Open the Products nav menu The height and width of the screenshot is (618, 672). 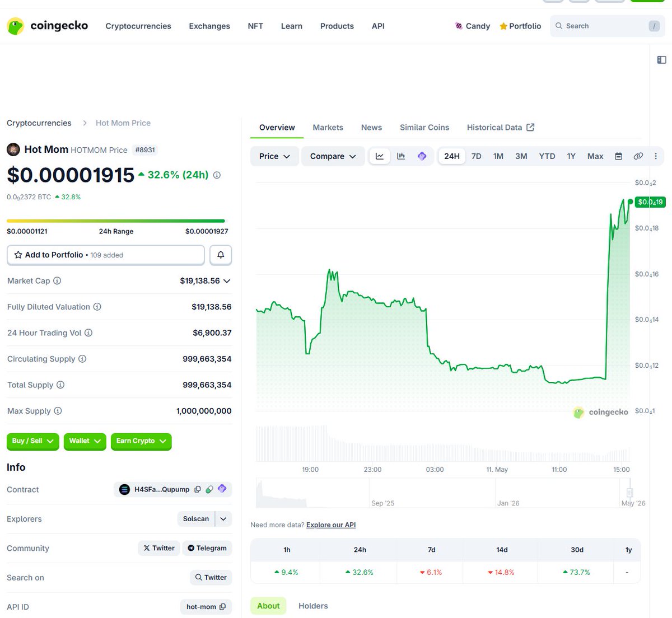point(337,26)
